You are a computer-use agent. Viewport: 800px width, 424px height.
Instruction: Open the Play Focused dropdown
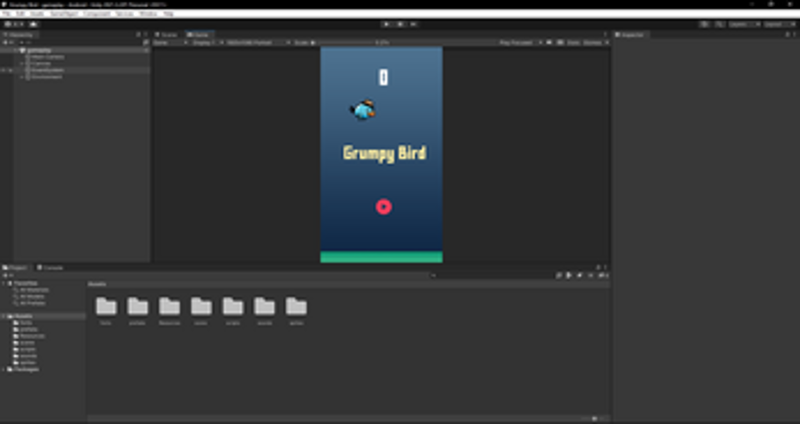click(520, 43)
